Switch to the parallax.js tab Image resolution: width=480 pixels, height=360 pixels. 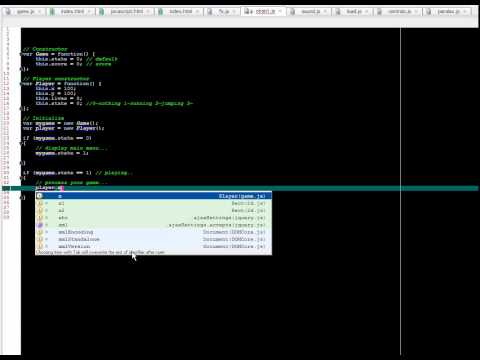[x=448, y=11]
